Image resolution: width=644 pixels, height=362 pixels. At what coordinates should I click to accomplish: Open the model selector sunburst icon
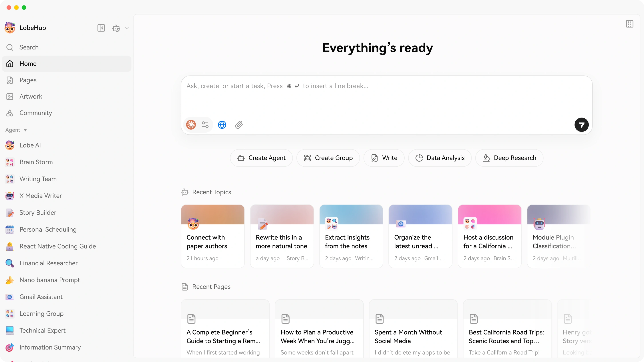pyautogui.click(x=191, y=125)
